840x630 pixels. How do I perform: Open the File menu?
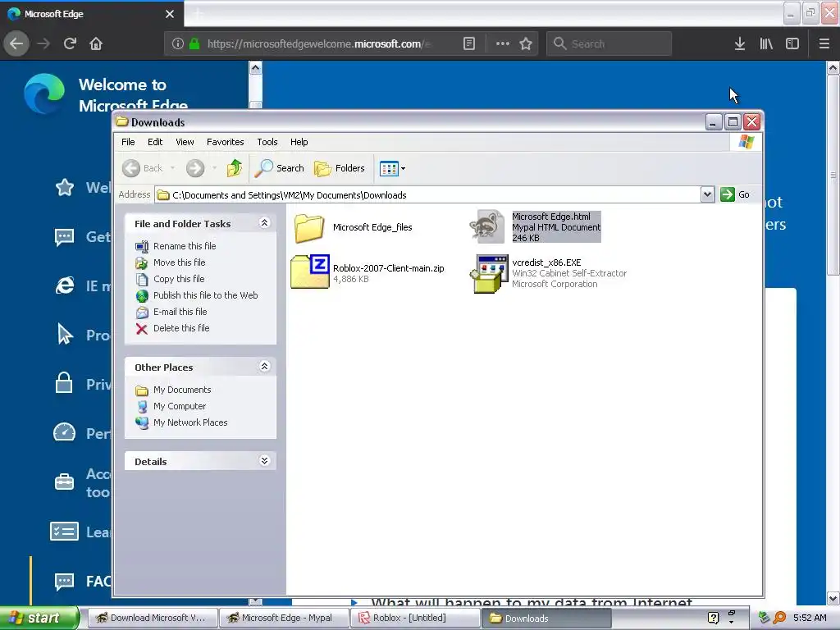pos(128,142)
